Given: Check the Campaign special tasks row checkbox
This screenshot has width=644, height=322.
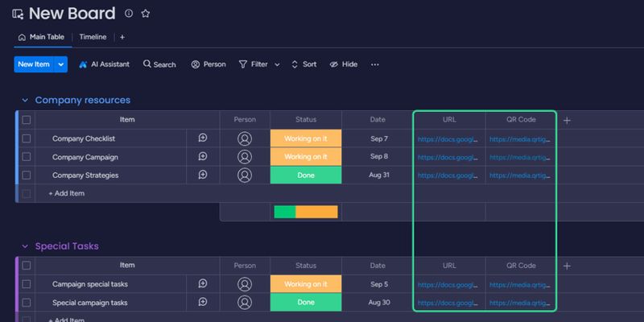Looking at the screenshot, I should point(27,284).
